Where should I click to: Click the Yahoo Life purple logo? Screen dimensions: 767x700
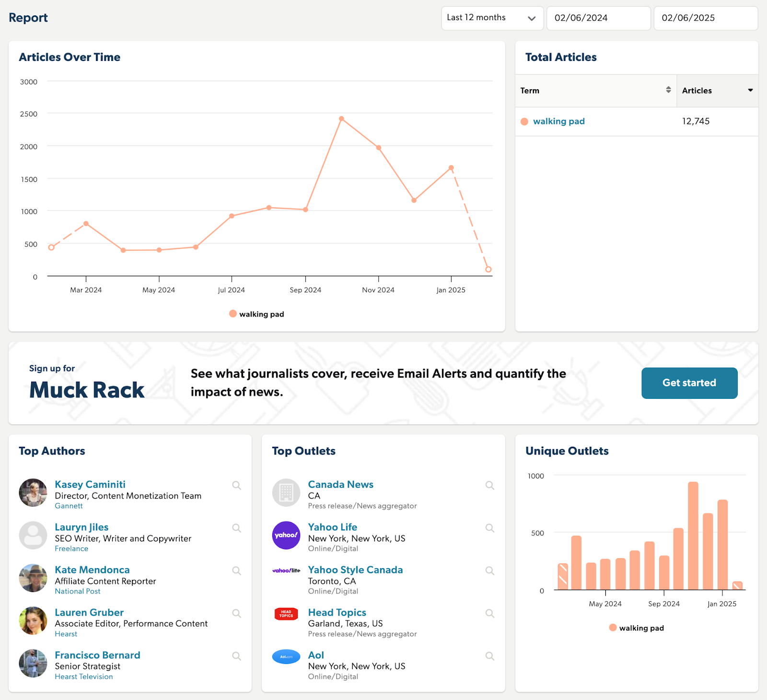(286, 535)
